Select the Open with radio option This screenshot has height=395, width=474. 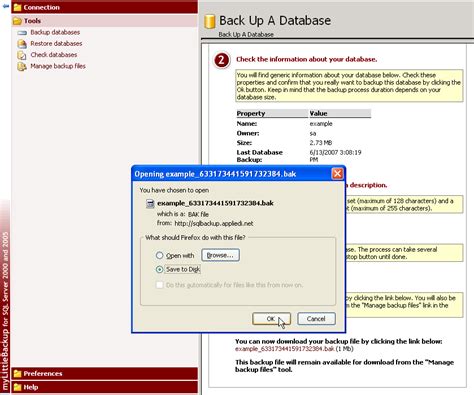click(159, 255)
